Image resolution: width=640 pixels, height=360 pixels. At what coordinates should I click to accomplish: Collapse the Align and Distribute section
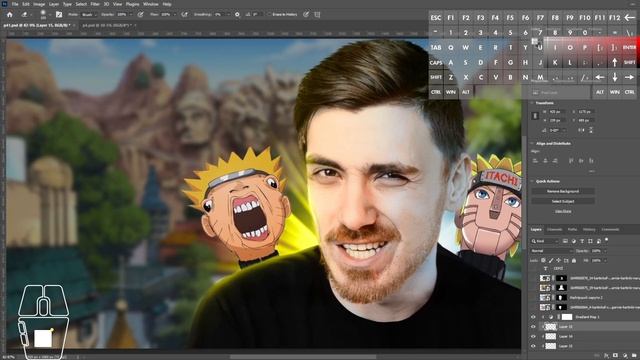tap(532, 143)
